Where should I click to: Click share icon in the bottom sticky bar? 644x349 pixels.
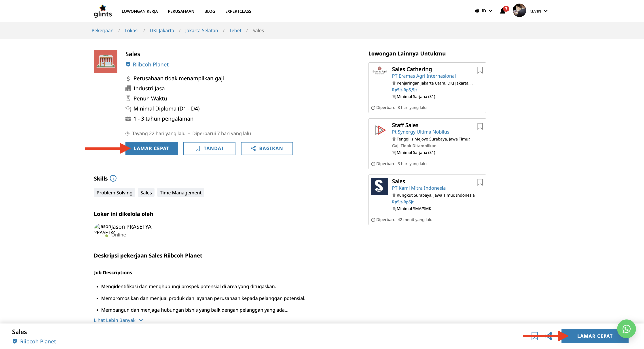[x=549, y=336]
